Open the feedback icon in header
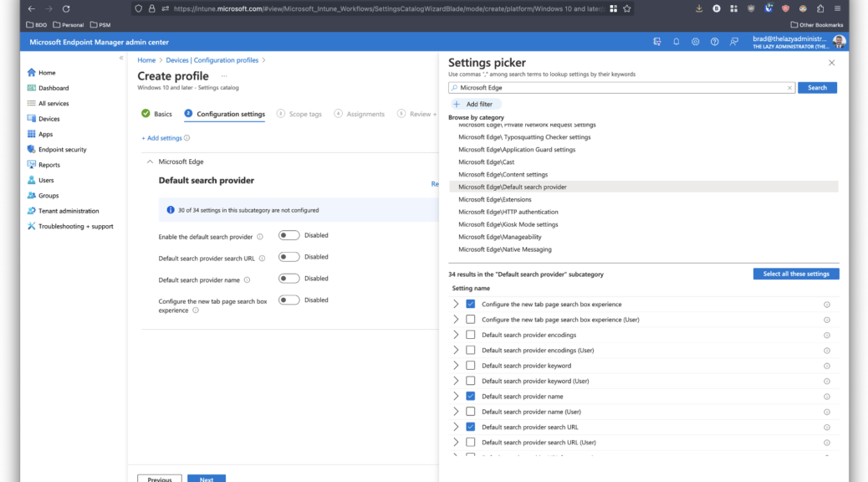 coord(734,42)
